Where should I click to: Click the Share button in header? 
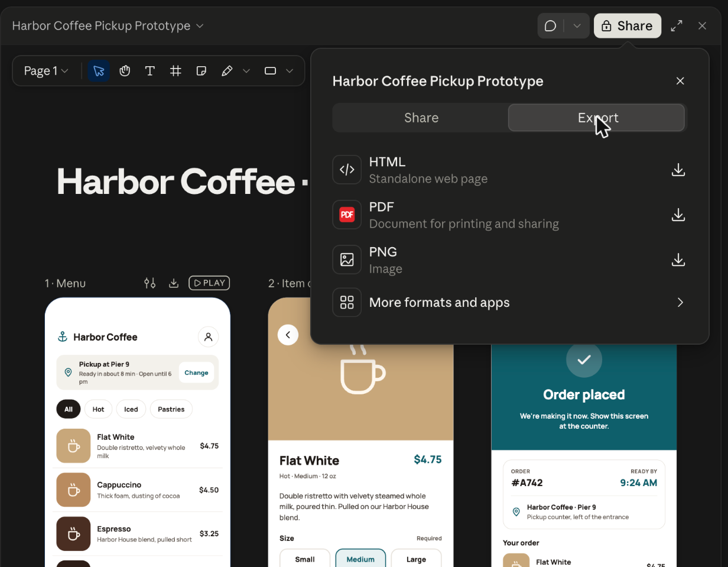click(x=627, y=26)
